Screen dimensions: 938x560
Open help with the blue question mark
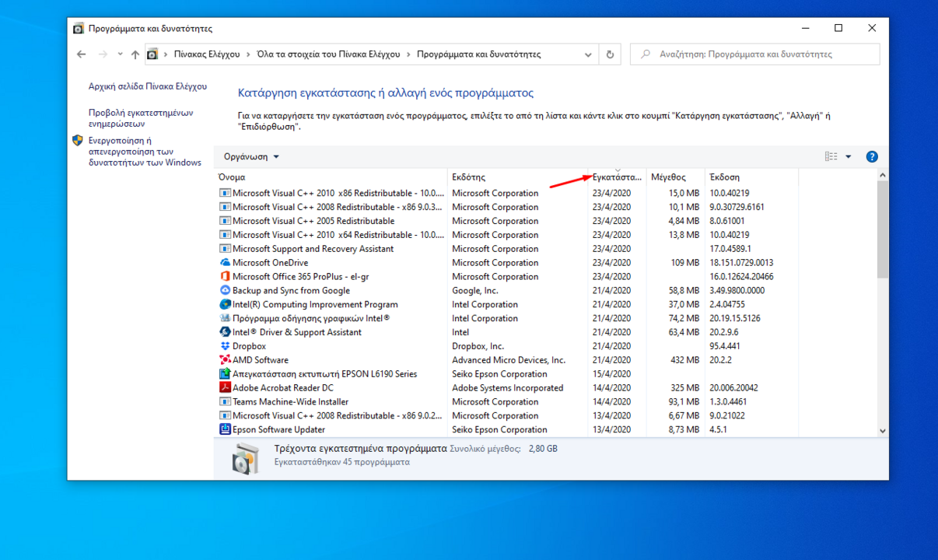(871, 156)
